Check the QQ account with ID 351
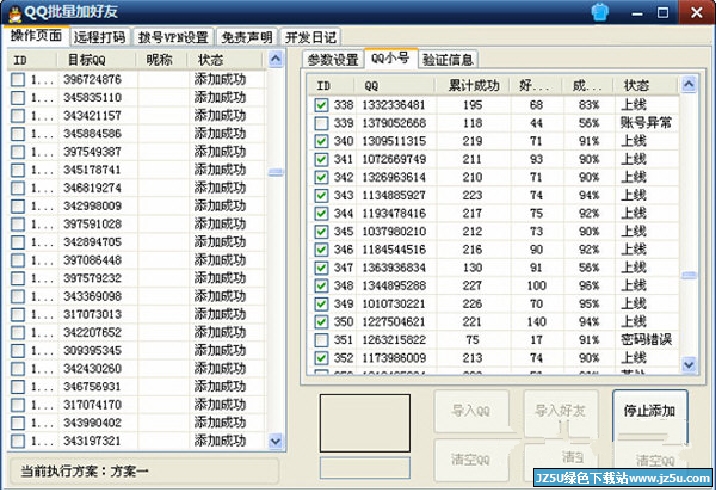The height and width of the screenshot is (490, 716). [321, 340]
